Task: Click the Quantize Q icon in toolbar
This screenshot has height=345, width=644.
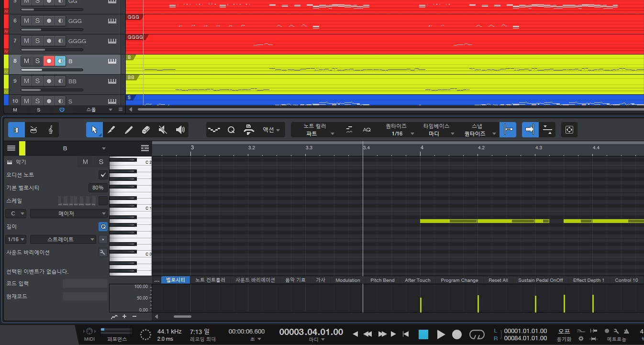Action: pos(231,130)
